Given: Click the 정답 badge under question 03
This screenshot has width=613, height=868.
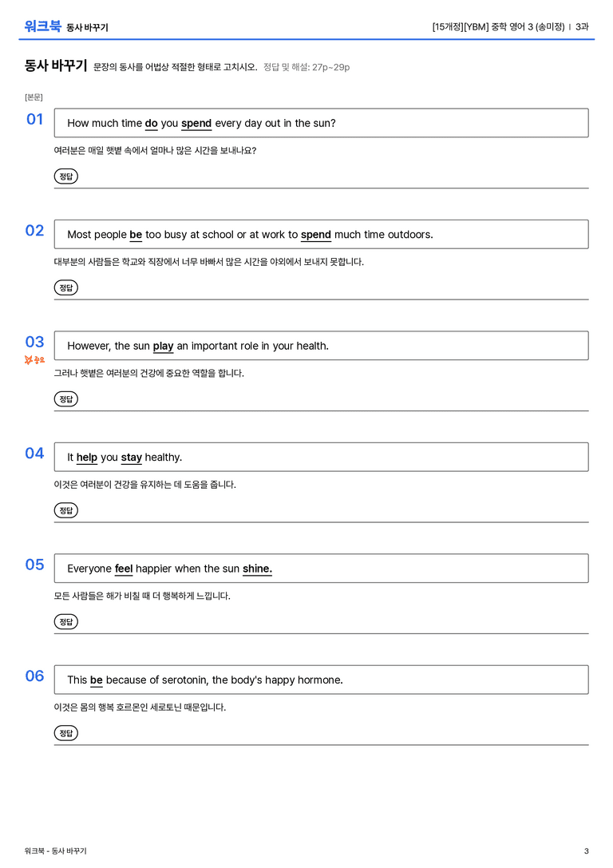Looking at the screenshot, I should point(65,398).
